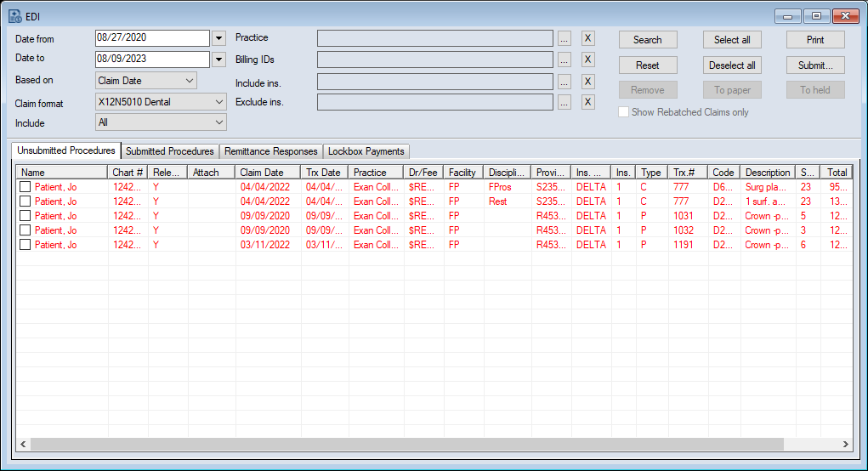Open the Remittance Responses tab

tap(271, 151)
